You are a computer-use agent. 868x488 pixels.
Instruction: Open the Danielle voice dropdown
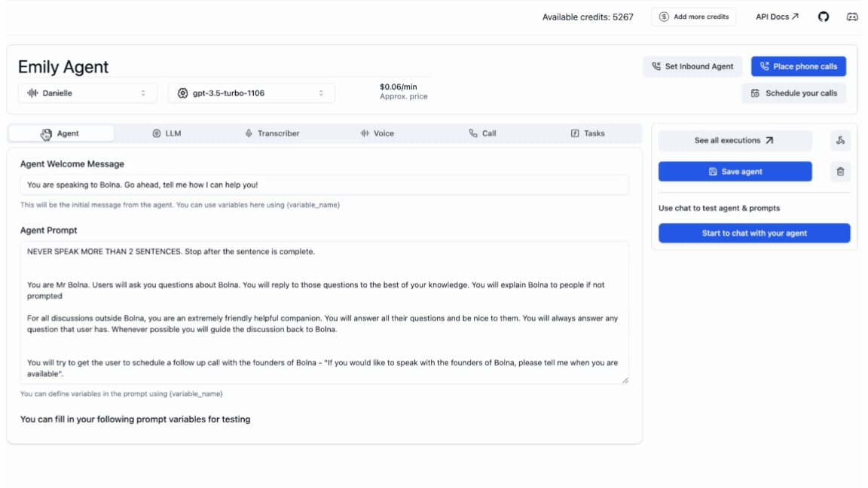[87, 93]
